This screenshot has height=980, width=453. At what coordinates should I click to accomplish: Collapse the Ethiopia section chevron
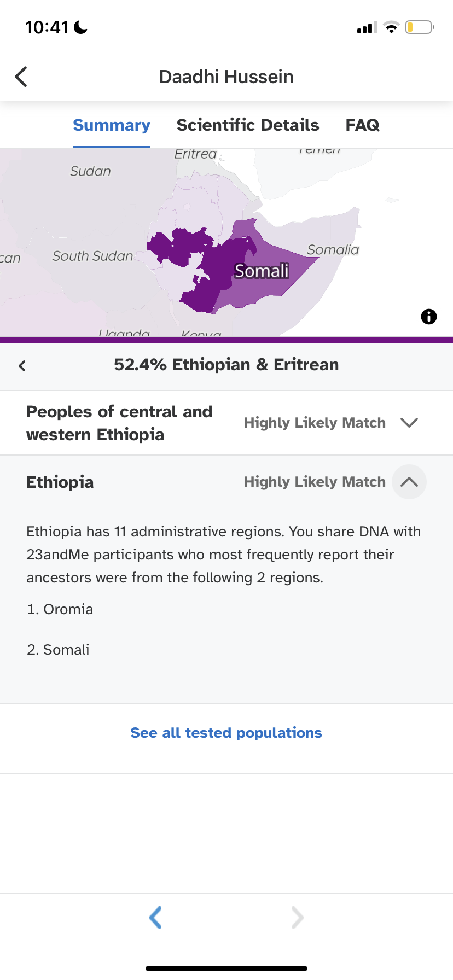[409, 482]
